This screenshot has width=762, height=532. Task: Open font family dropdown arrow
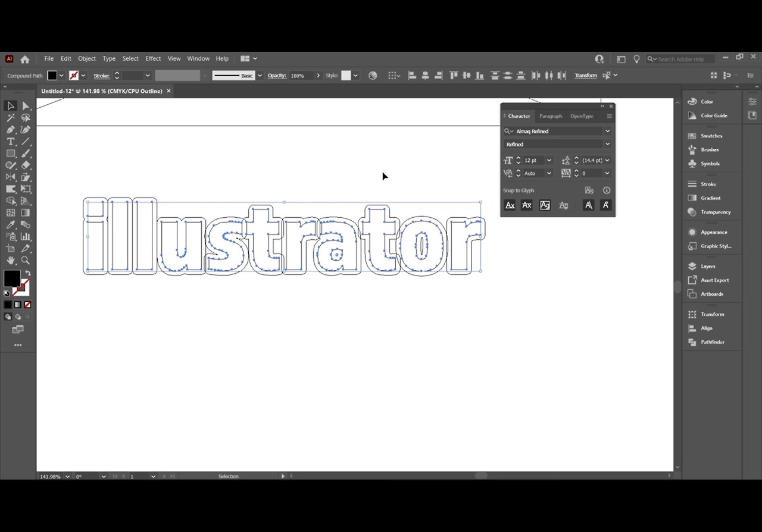click(607, 132)
